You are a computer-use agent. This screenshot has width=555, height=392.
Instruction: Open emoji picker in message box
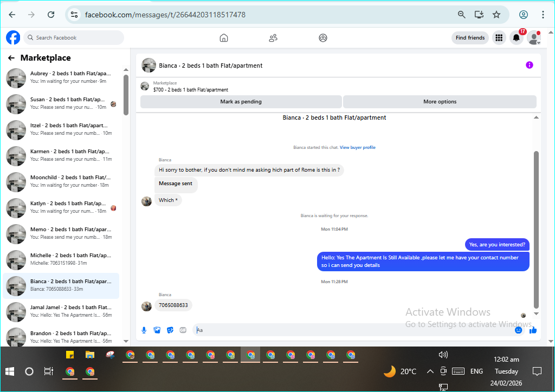click(x=519, y=330)
